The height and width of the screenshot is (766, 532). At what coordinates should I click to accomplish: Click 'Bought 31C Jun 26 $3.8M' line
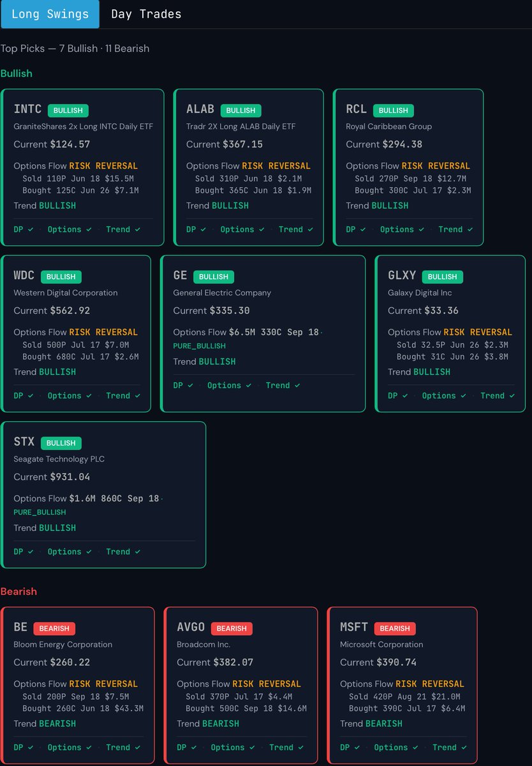pyautogui.click(x=452, y=357)
